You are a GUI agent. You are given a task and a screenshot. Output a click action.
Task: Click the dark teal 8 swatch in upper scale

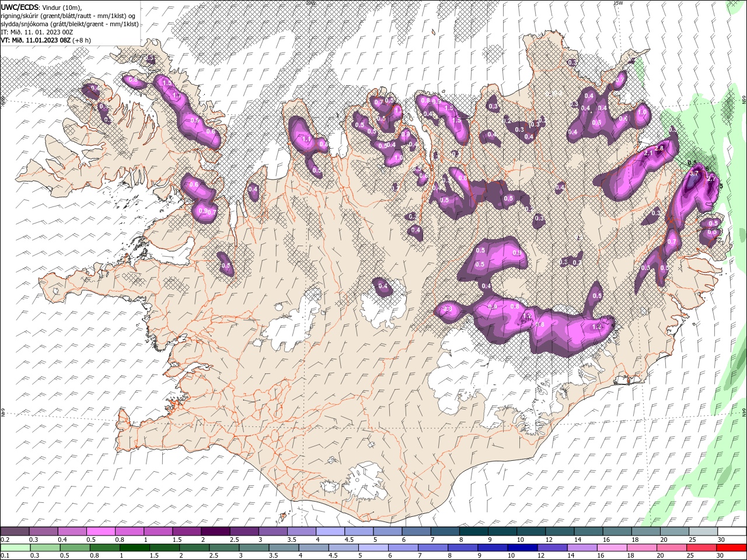tap(473, 531)
